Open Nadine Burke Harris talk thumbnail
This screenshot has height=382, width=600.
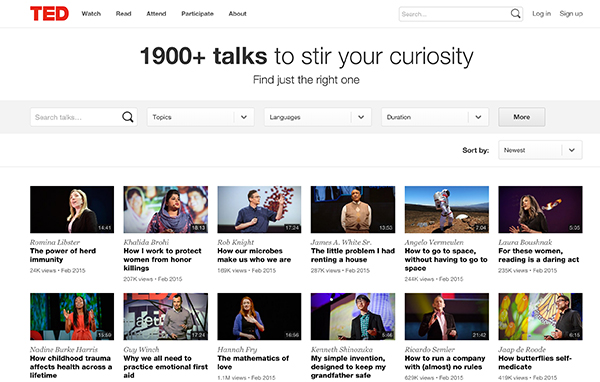[x=72, y=317]
